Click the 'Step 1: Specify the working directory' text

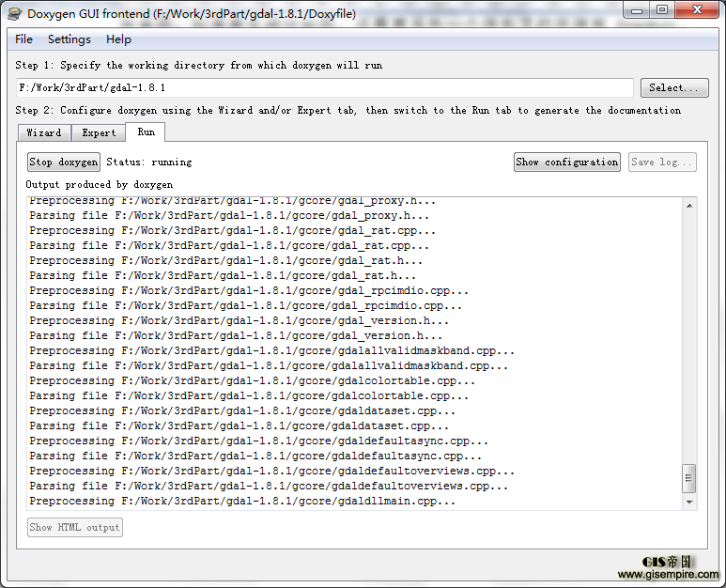[199, 66]
